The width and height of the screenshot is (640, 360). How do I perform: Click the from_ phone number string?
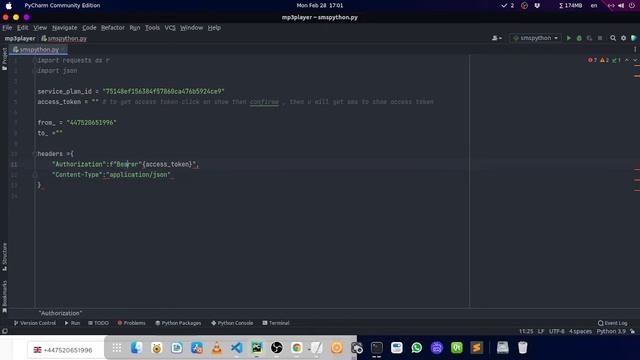[x=91, y=122]
